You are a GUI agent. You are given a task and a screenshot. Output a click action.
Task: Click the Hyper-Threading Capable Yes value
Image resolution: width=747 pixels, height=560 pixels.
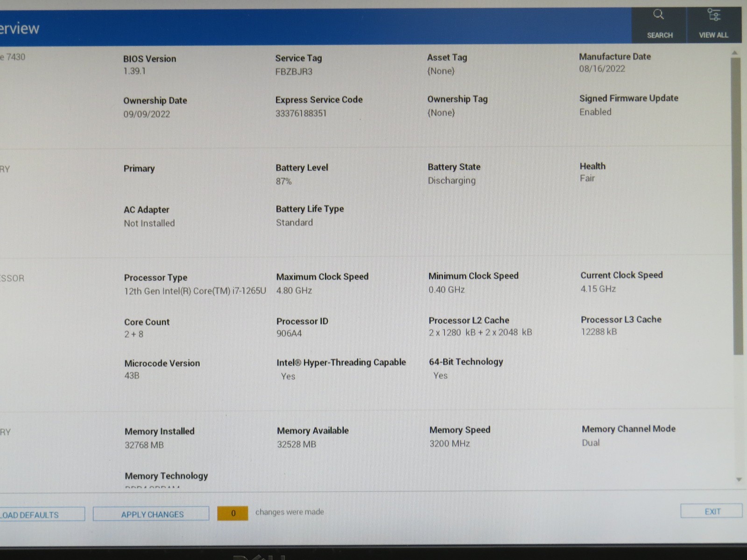point(288,377)
